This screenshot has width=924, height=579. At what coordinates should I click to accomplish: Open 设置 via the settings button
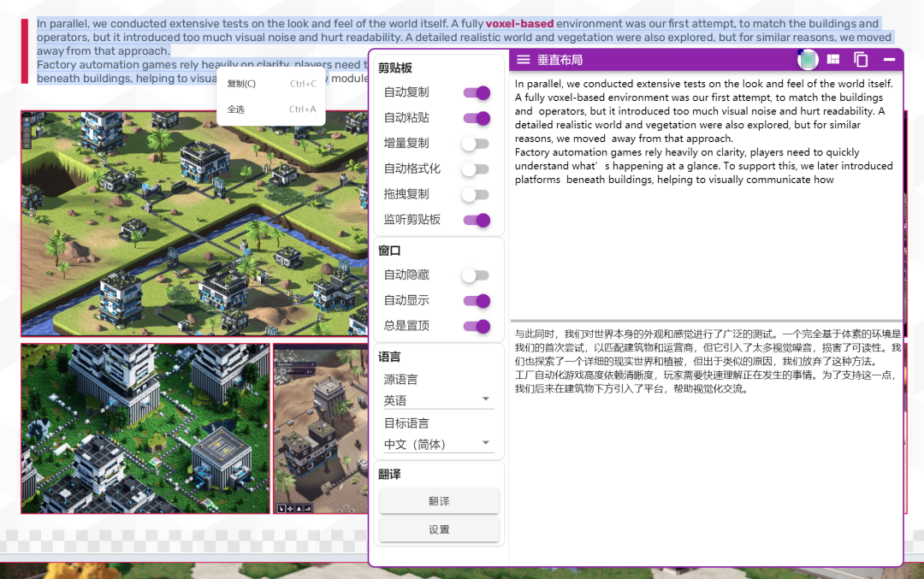click(439, 529)
